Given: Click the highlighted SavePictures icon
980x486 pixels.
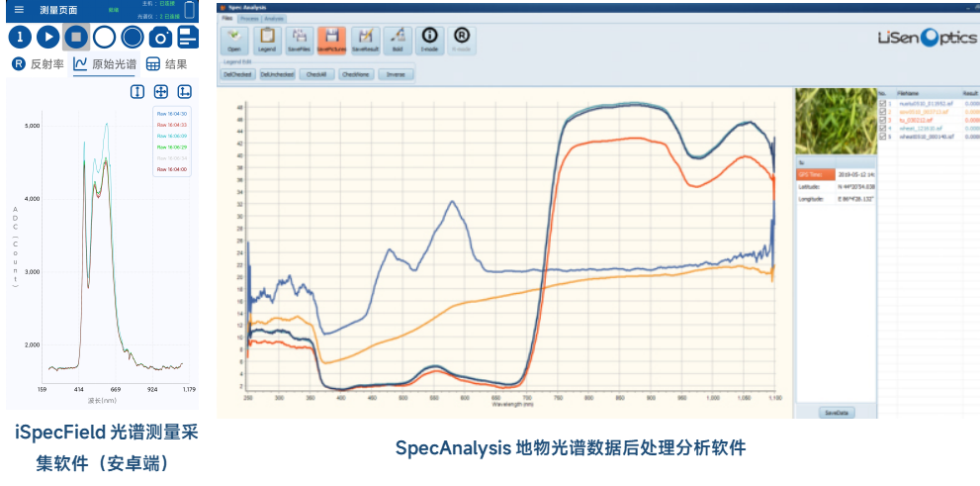Looking at the screenshot, I should coord(332,41).
